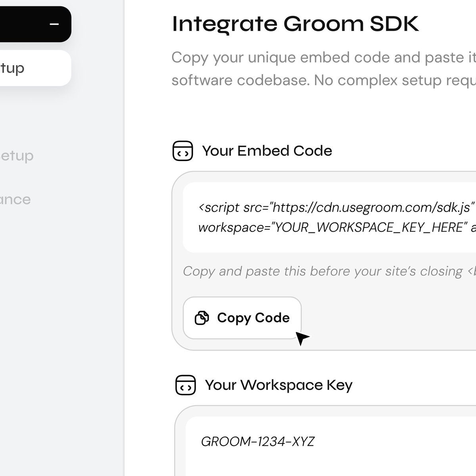Collapse the black card using its minus control
Viewport: 476px width, 476px height.
54,25
